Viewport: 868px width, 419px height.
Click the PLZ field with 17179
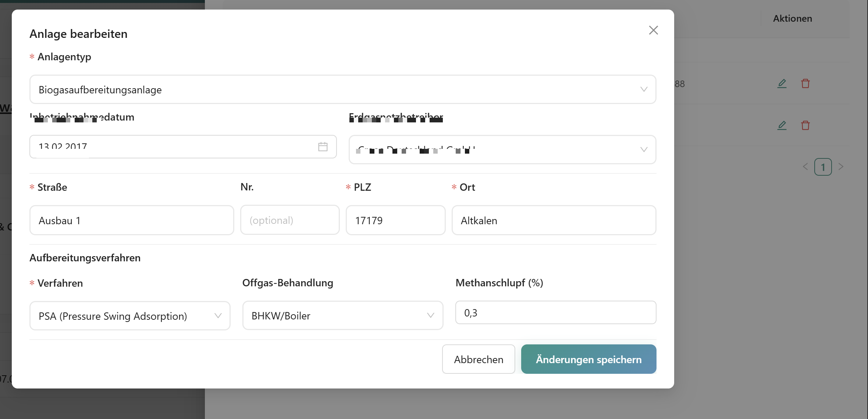tap(395, 221)
